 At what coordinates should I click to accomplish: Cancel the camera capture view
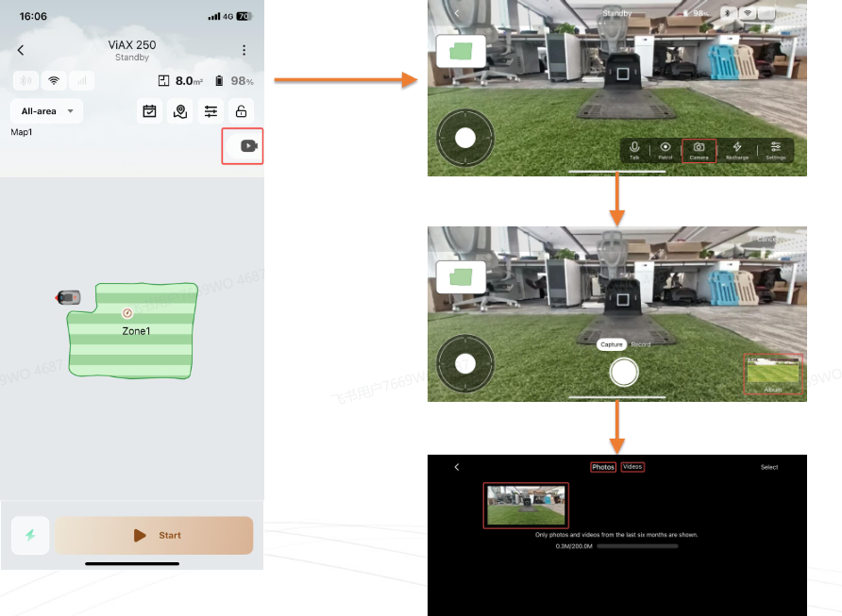click(x=766, y=239)
